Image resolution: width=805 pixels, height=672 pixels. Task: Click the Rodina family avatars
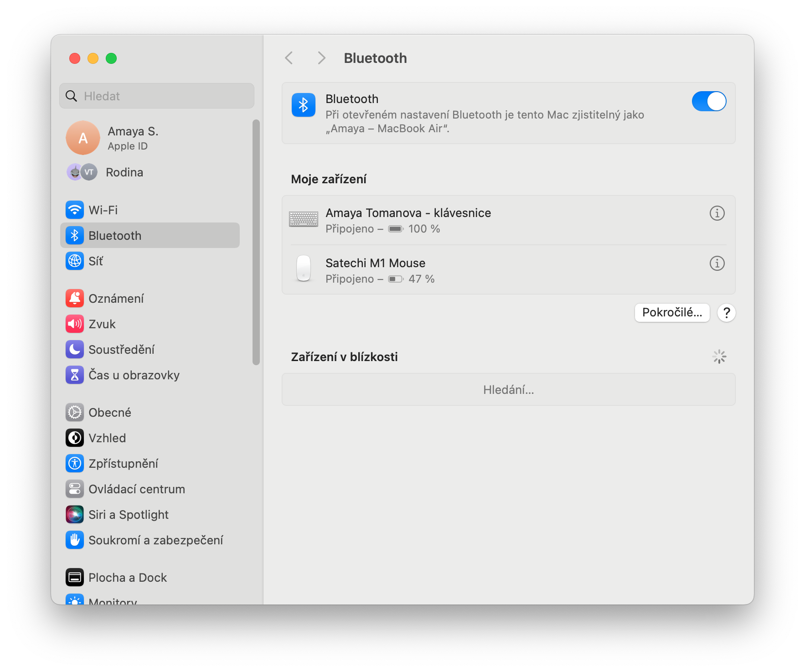coord(82,172)
